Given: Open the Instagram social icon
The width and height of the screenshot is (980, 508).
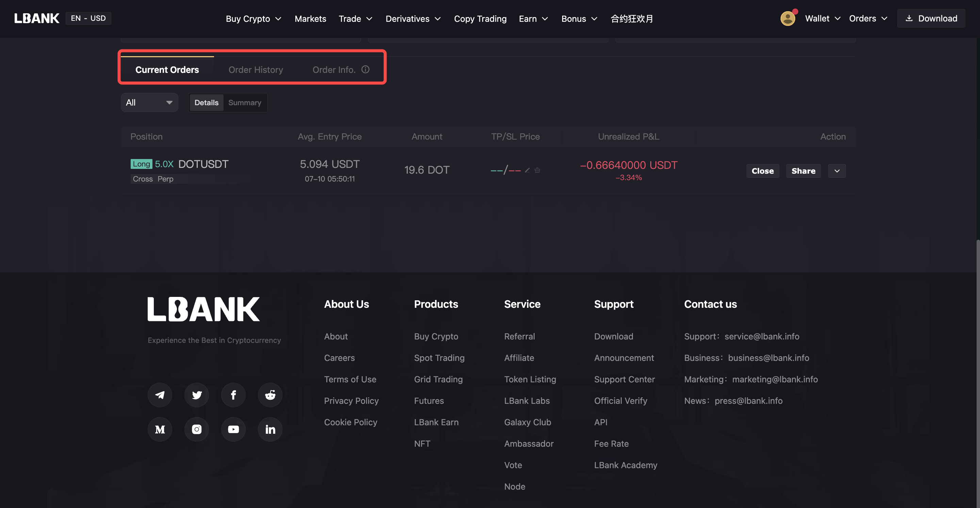Looking at the screenshot, I should 197,429.
